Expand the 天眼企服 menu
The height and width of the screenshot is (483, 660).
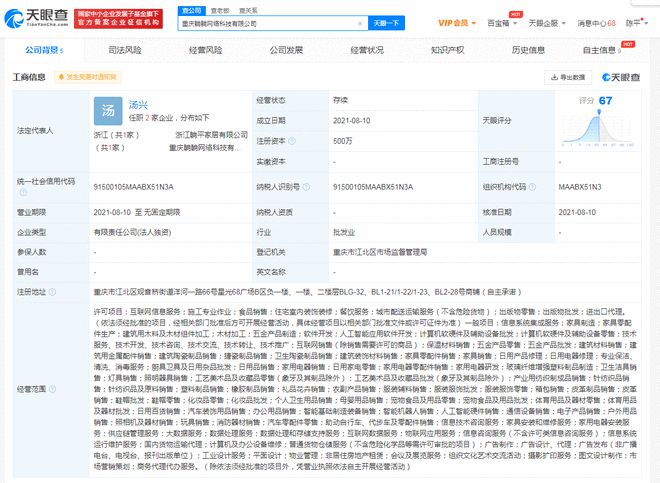pyautogui.click(x=543, y=21)
